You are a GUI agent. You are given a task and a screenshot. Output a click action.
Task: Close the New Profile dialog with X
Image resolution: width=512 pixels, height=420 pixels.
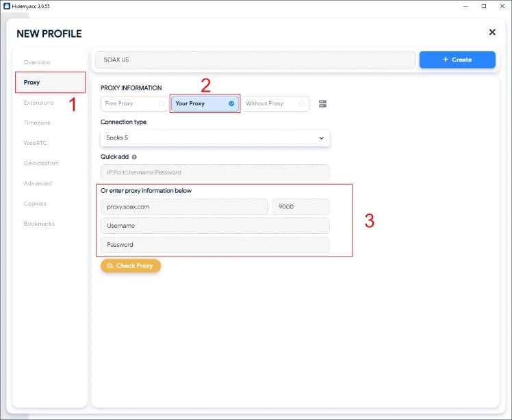pos(491,32)
